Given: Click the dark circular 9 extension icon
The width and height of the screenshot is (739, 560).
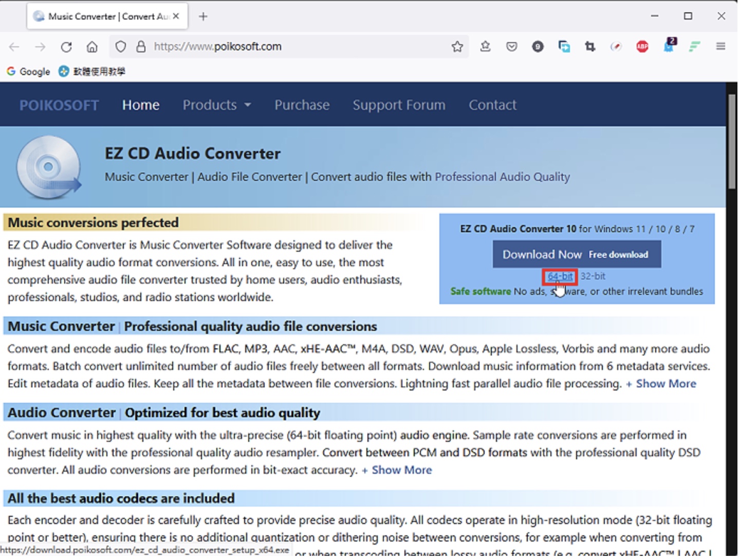Looking at the screenshot, I should (538, 47).
